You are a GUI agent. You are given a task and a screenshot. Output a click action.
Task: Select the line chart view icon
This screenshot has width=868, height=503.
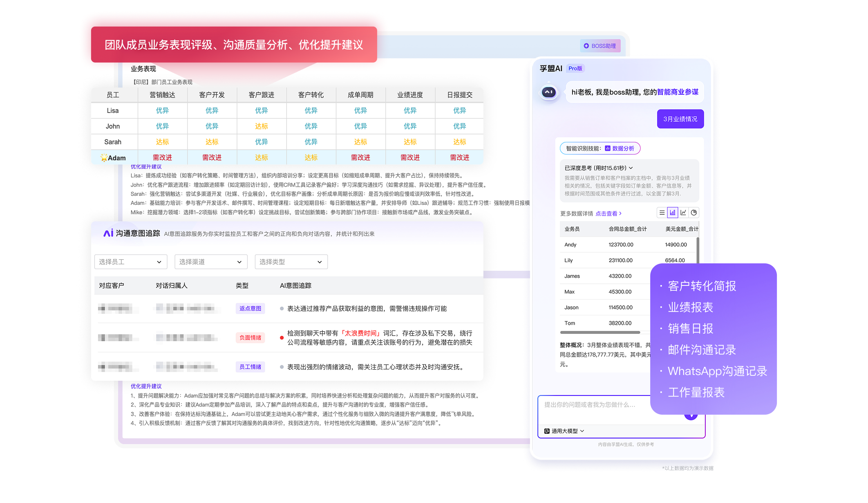pos(683,213)
